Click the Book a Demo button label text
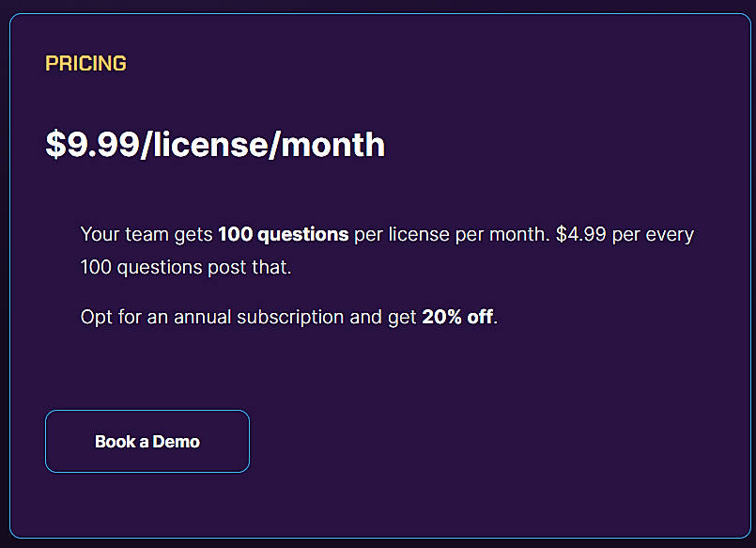 pyautogui.click(x=147, y=441)
